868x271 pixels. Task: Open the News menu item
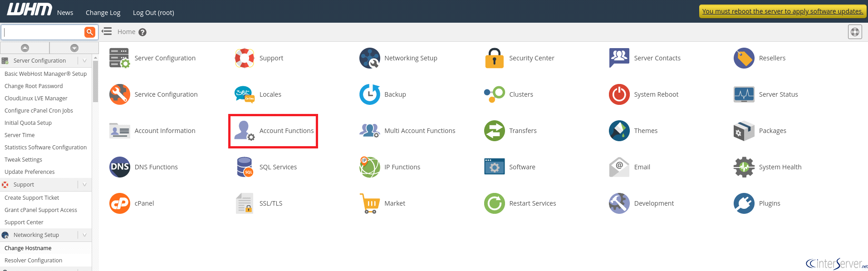65,13
